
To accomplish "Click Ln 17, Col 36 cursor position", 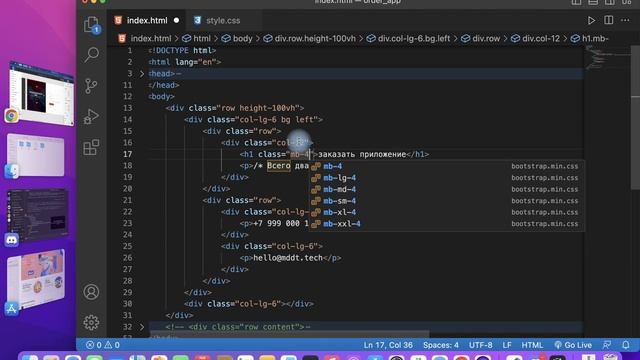I will coord(388,345).
